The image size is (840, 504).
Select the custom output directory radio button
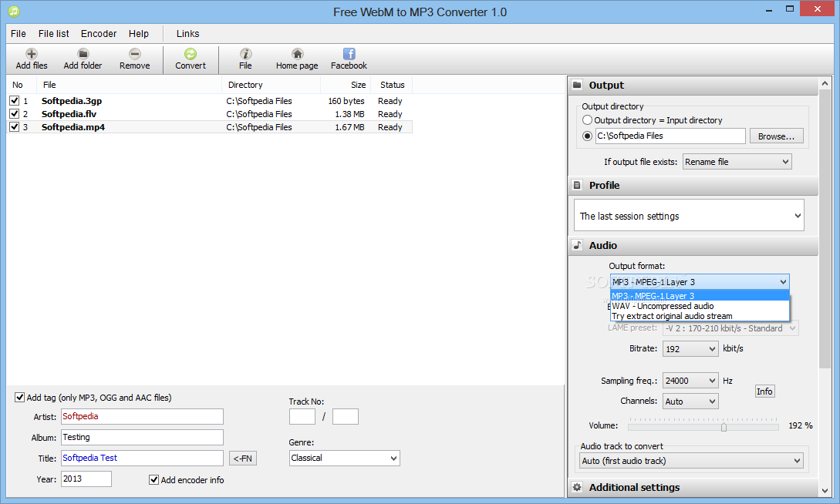point(588,136)
